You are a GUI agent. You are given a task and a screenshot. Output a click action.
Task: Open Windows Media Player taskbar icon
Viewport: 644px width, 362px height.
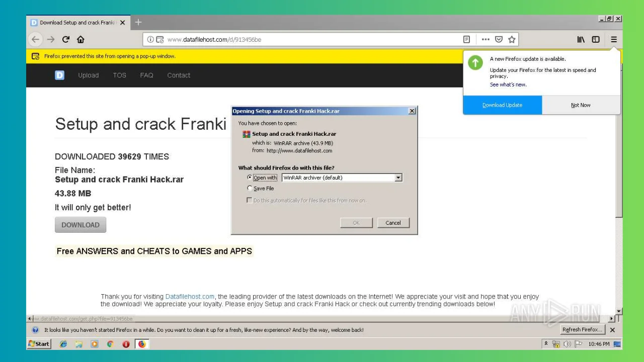point(95,344)
